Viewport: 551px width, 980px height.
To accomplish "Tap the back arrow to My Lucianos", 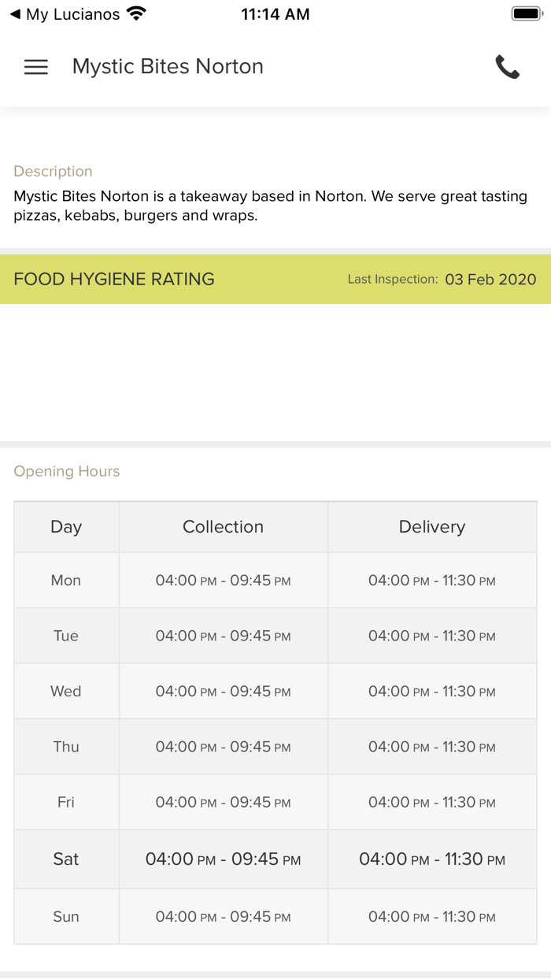I will click(x=15, y=14).
